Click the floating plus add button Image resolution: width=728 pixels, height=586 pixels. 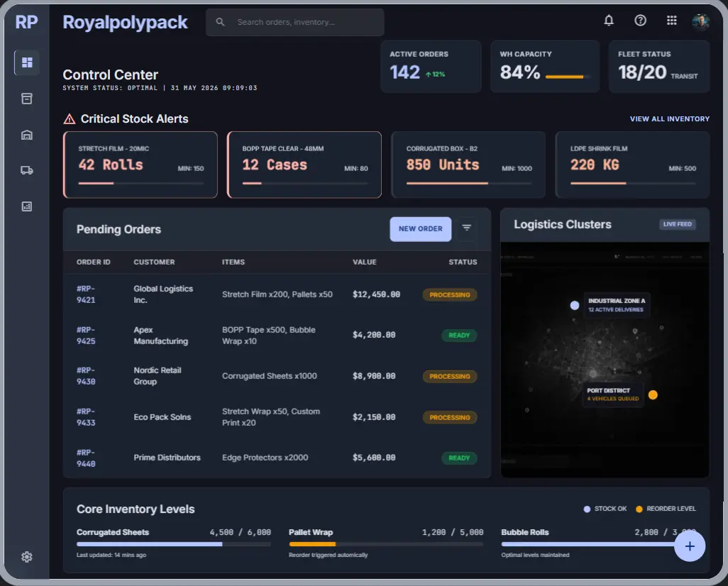pos(690,546)
